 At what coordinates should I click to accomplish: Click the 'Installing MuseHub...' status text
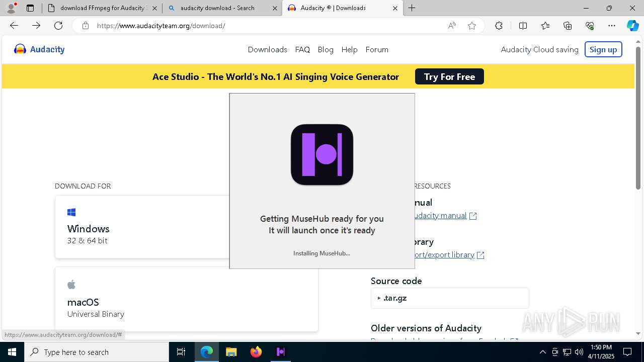tap(321, 253)
